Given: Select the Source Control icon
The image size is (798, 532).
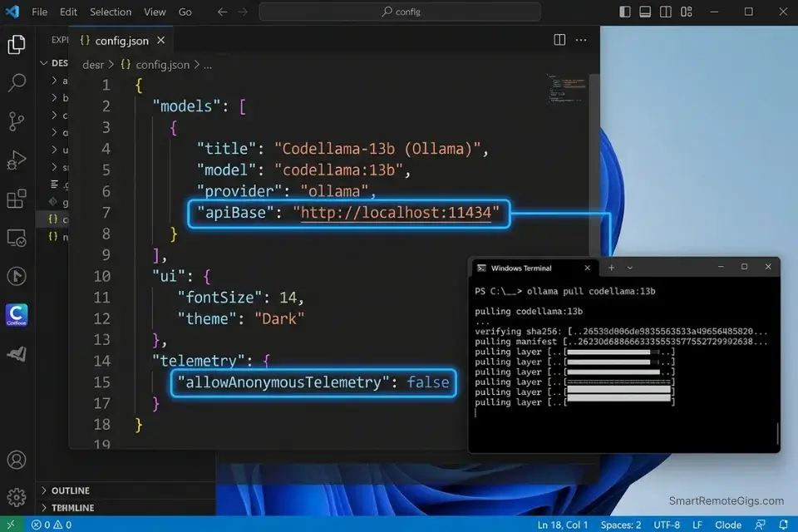Looking at the screenshot, I should pyautogui.click(x=17, y=121).
